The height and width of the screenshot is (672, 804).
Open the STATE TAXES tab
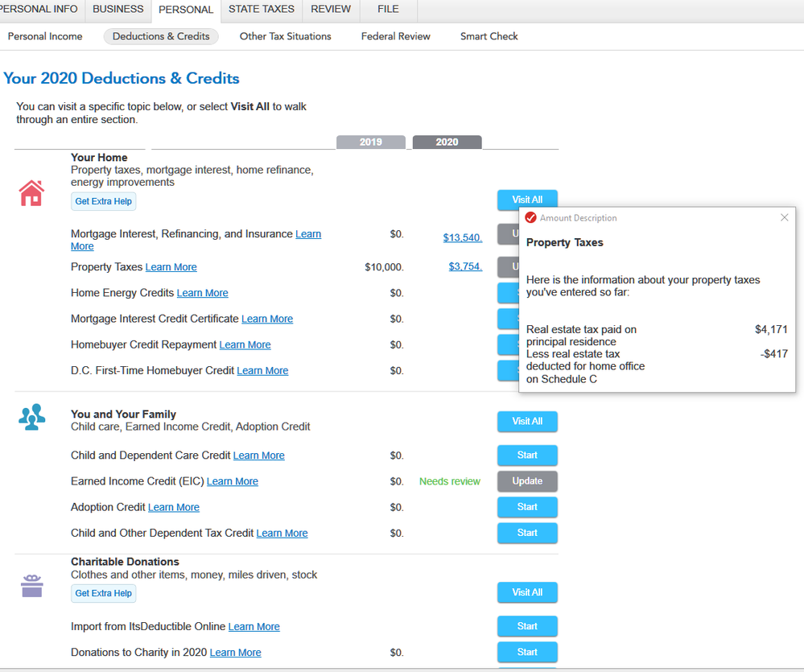261,10
